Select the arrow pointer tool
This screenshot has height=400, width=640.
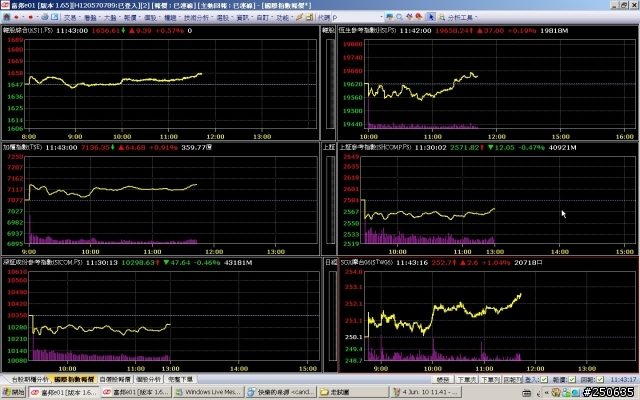point(431,17)
